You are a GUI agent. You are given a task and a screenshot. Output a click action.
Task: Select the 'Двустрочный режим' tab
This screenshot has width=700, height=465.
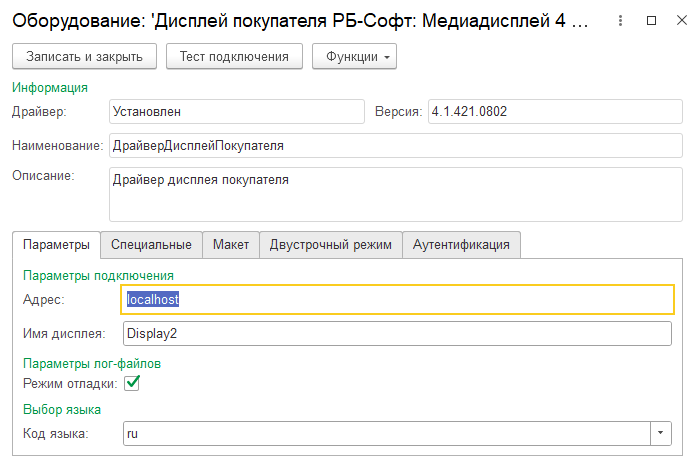(x=331, y=245)
